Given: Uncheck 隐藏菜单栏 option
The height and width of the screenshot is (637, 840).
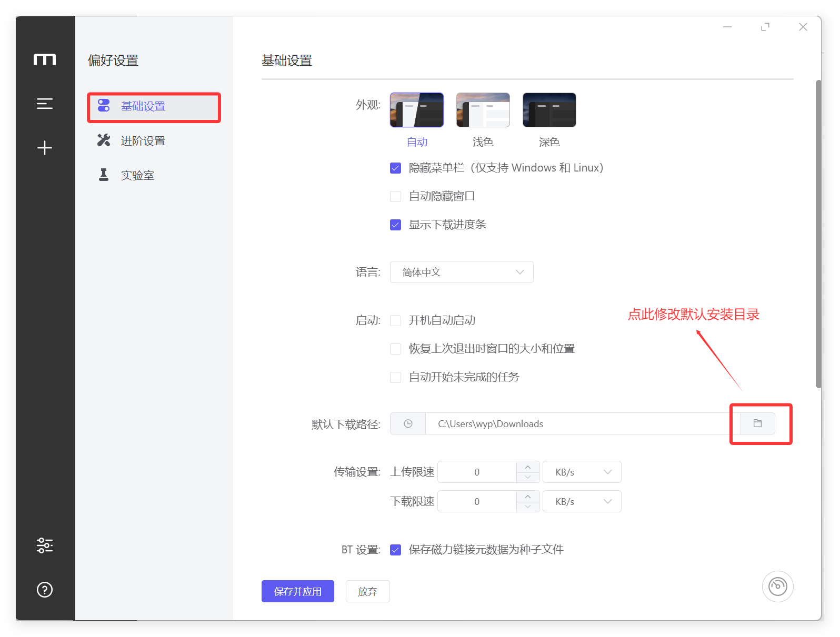Looking at the screenshot, I should (x=396, y=168).
